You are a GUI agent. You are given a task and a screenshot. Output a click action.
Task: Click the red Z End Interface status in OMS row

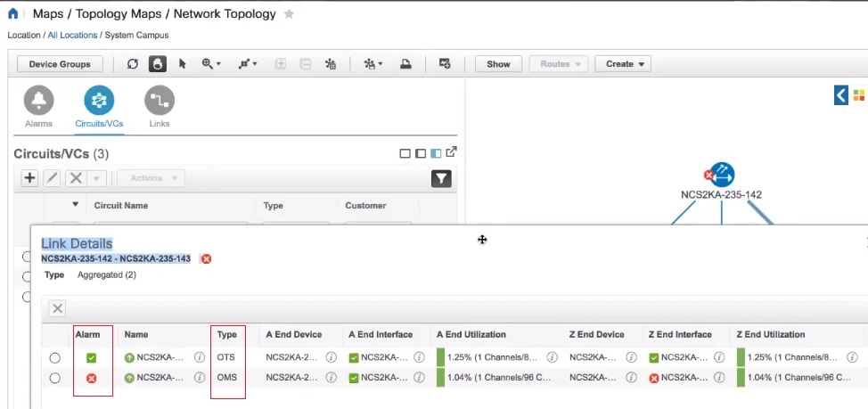(x=654, y=379)
